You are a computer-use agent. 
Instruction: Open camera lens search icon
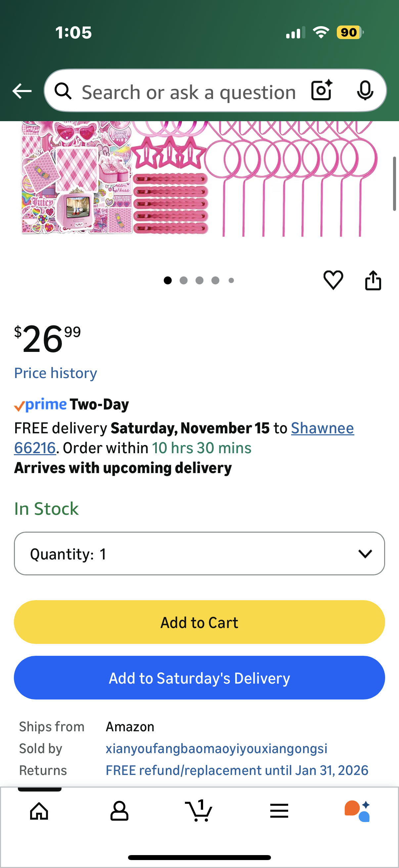(322, 91)
